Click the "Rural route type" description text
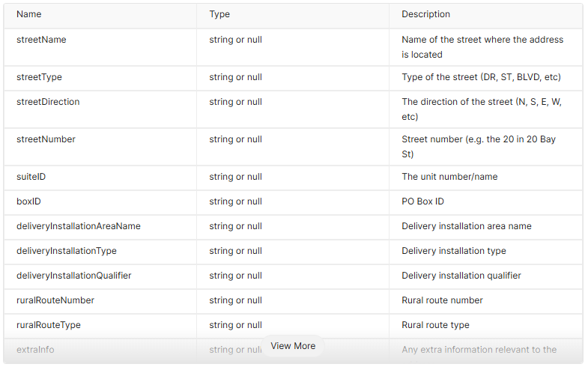Viewport: 588px width, 367px height. click(437, 325)
